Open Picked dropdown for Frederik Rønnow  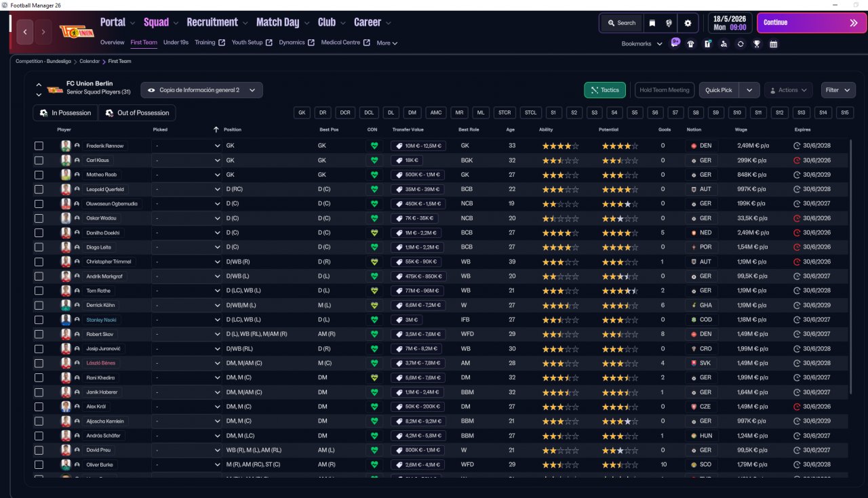click(x=186, y=146)
